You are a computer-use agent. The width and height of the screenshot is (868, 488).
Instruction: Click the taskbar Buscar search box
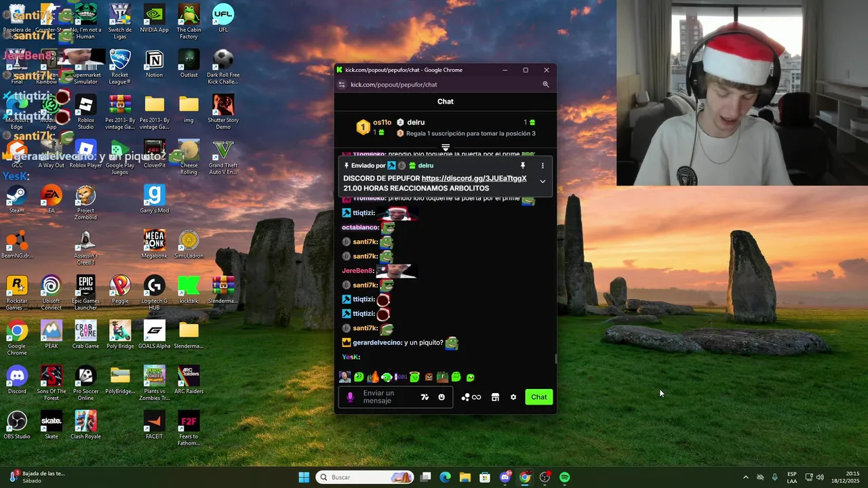point(366,477)
